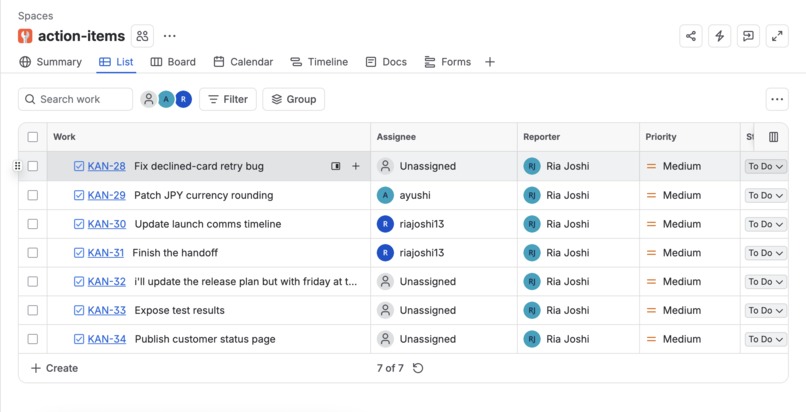Viewport: 806px width, 412px height.
Task: Click Unassigned avatar icon in KAN-34 row
Action: (386, 339)
